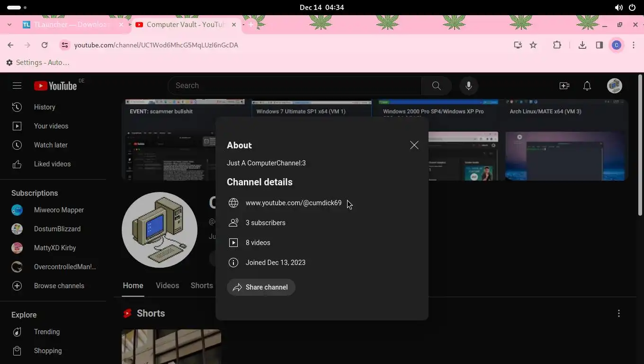Click the Shorts video thumbnail

click(x=171, y=347)
